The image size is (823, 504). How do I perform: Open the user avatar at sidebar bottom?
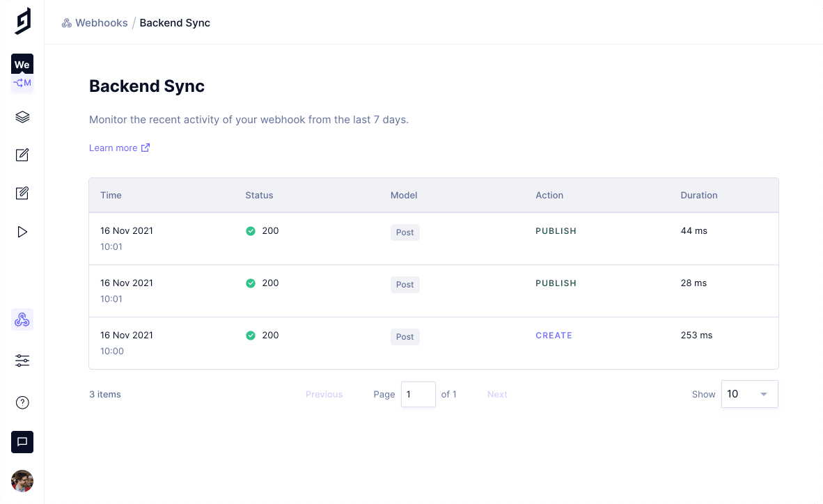point(22,481)
